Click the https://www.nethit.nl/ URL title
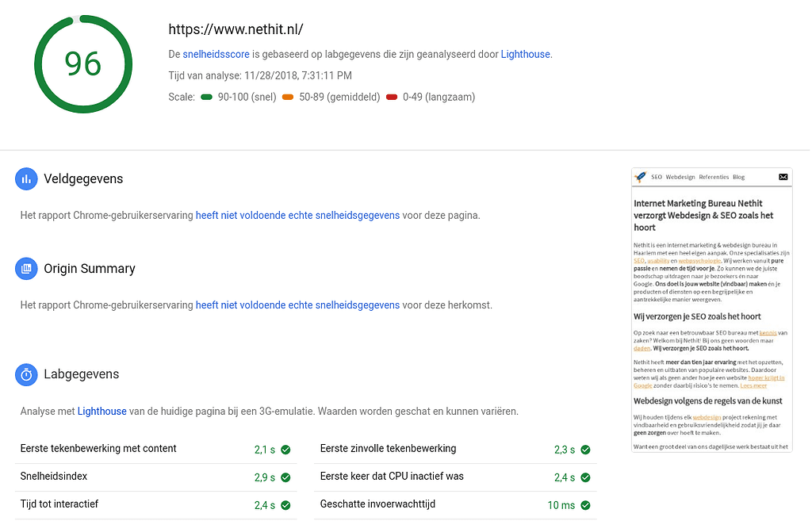Viewport: 812px width, 521px height. [236, 29]
